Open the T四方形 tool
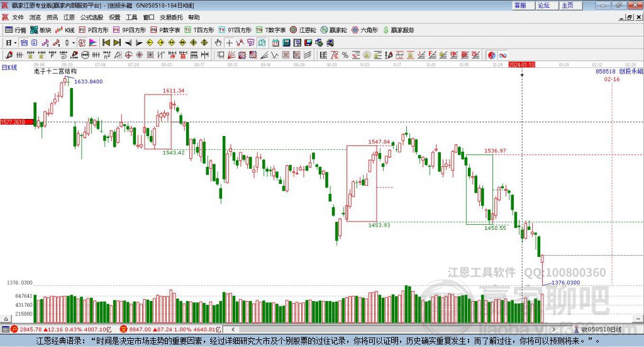644x347 pixels. (199, 30)
